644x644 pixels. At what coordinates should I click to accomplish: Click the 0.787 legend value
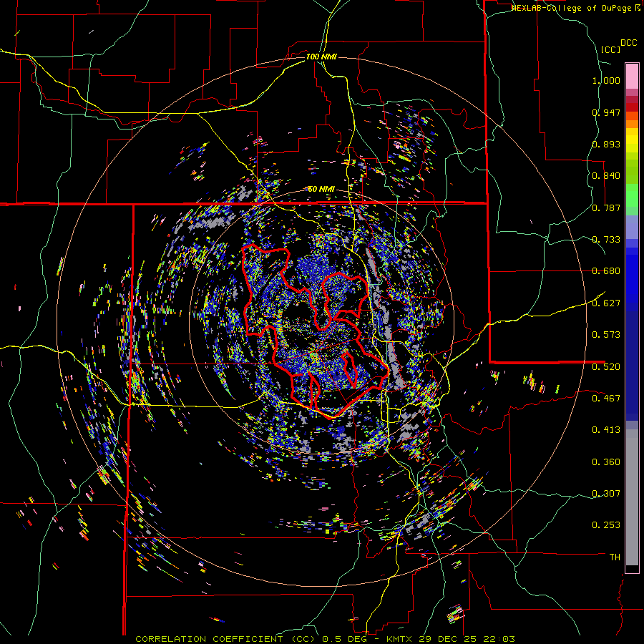click(606, 208)
